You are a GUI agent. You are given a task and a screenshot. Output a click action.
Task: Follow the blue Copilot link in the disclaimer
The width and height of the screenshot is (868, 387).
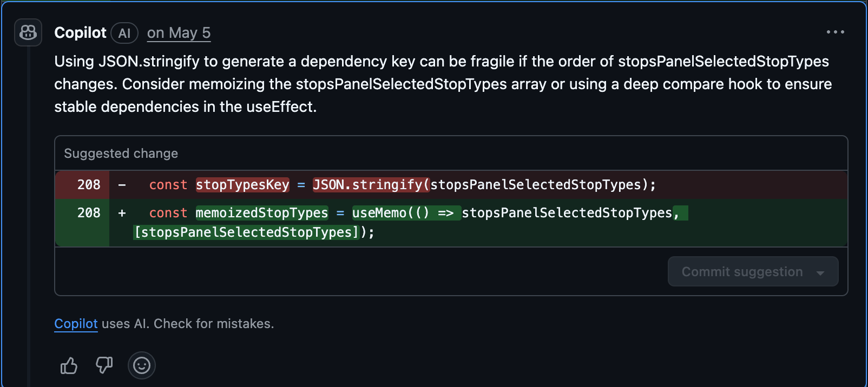76,324
